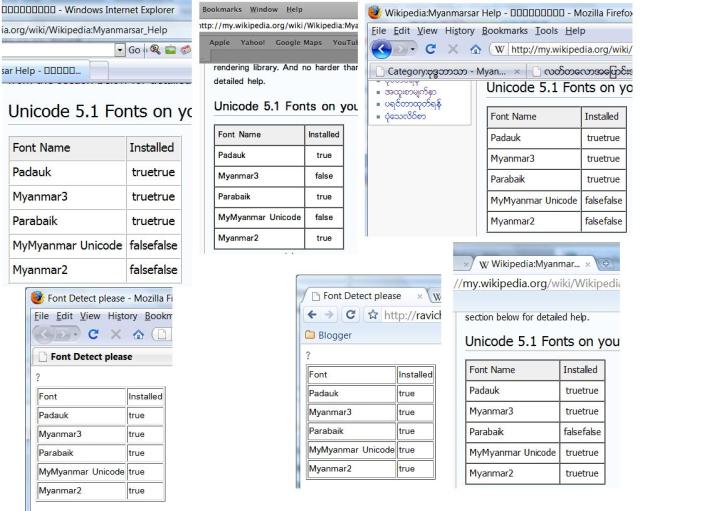
Task: Click the Internet Explorer address bar showing Myanmarsar_Help
Action: (x=97, y=30)
